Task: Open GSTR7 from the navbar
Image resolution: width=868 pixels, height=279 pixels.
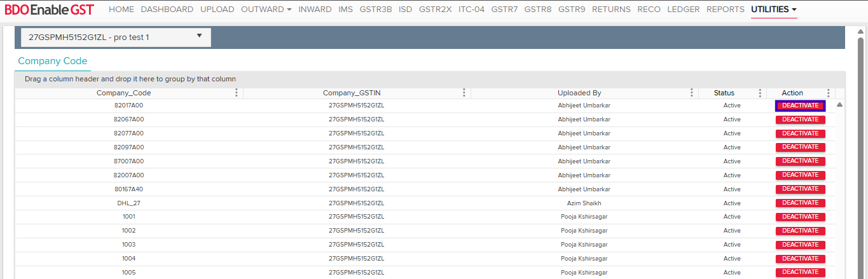Action: coord(505,10)
